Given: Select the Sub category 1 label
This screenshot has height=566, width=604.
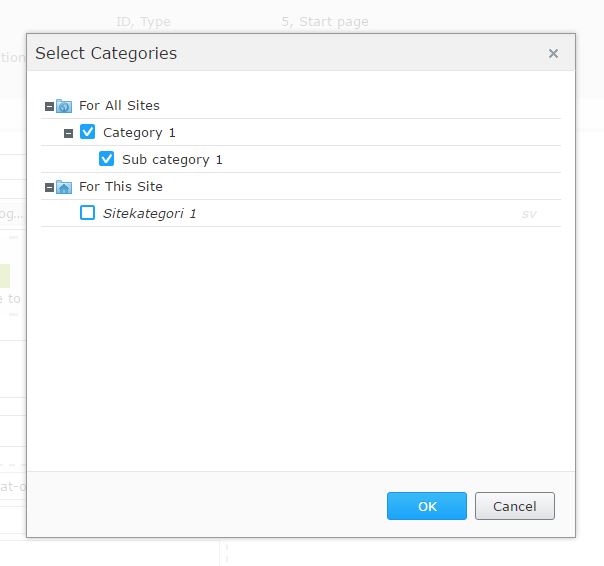Looking at the screenshot, I should 172,160.
